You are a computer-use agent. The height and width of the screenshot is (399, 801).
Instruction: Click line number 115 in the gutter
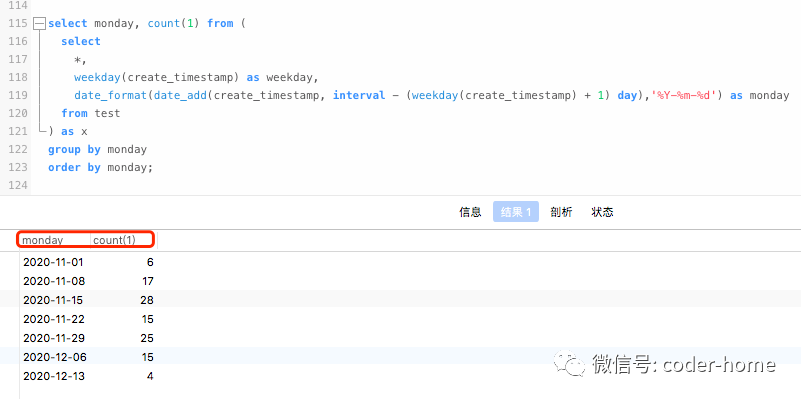click(x=18, y=23)
